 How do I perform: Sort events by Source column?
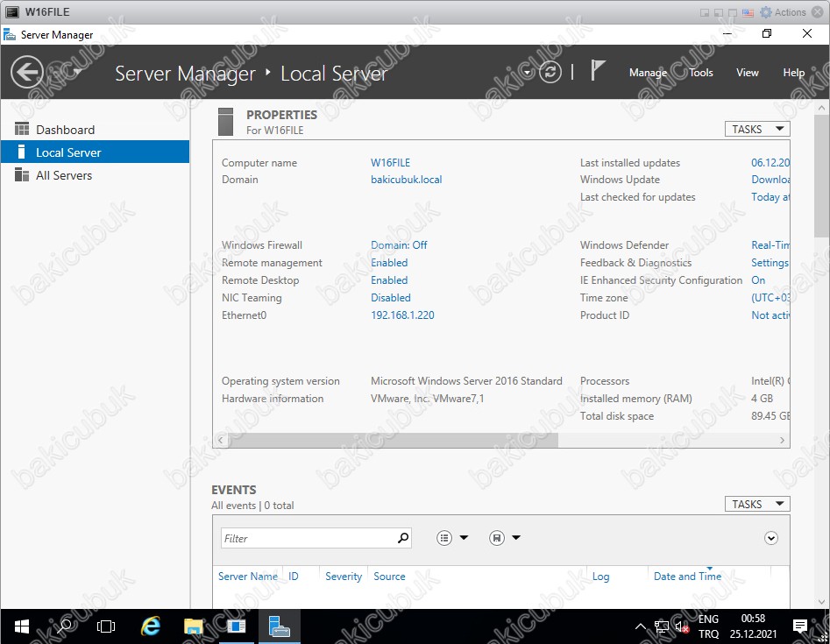coord(389,577)
